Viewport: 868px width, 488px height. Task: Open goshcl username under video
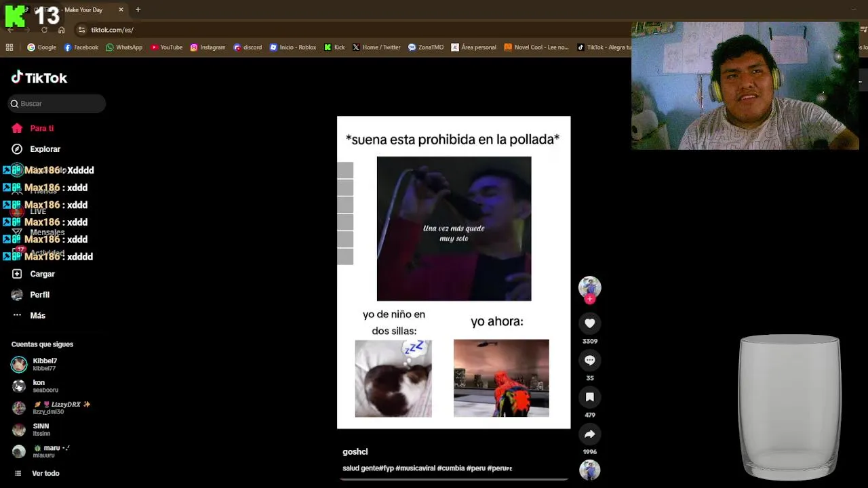[355, 452]
